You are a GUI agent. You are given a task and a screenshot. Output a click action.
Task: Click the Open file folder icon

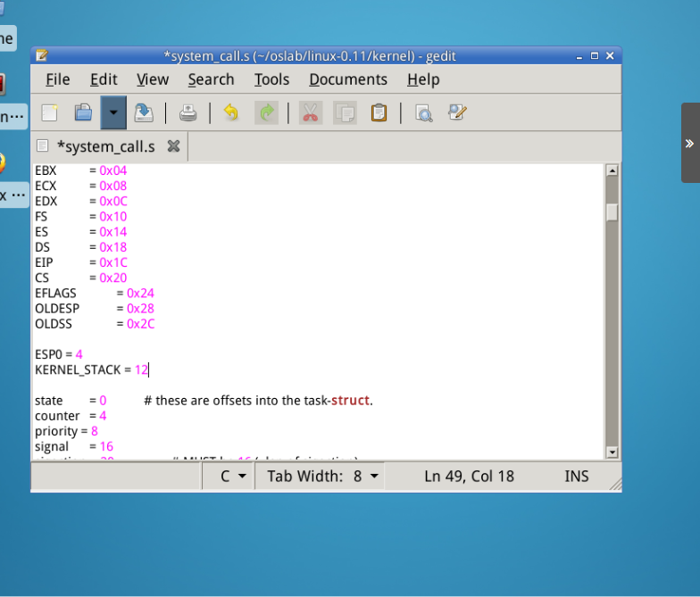[x=83, y=113]
